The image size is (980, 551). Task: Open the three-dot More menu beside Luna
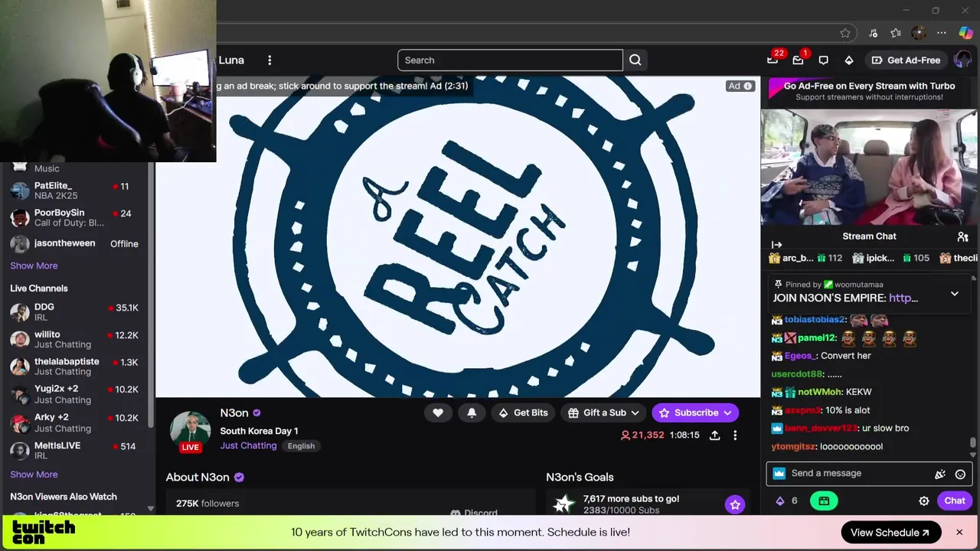(x=269, y=60)
